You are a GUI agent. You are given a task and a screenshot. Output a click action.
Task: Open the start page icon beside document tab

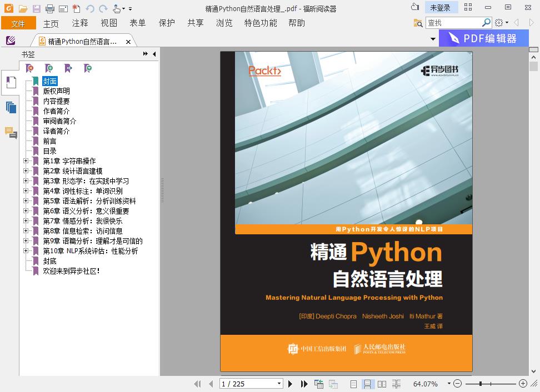(11, 41)
